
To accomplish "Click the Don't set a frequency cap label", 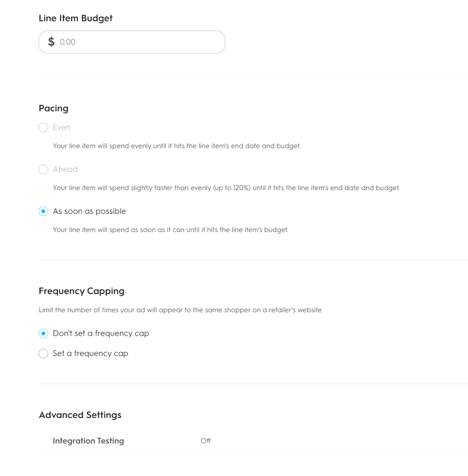I will click(x=101, y=333).
